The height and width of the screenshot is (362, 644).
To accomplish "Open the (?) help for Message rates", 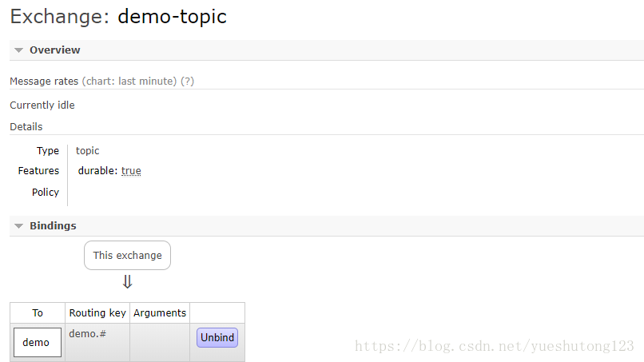I will [187, 82].
